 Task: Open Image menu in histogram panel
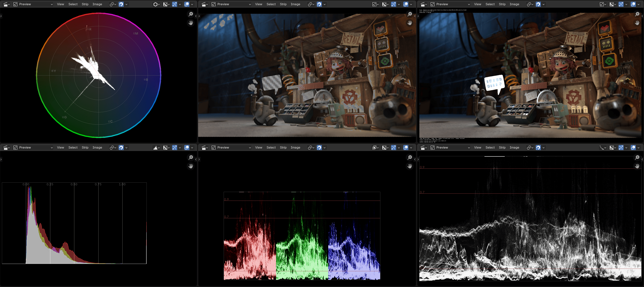tap(97, 148)
